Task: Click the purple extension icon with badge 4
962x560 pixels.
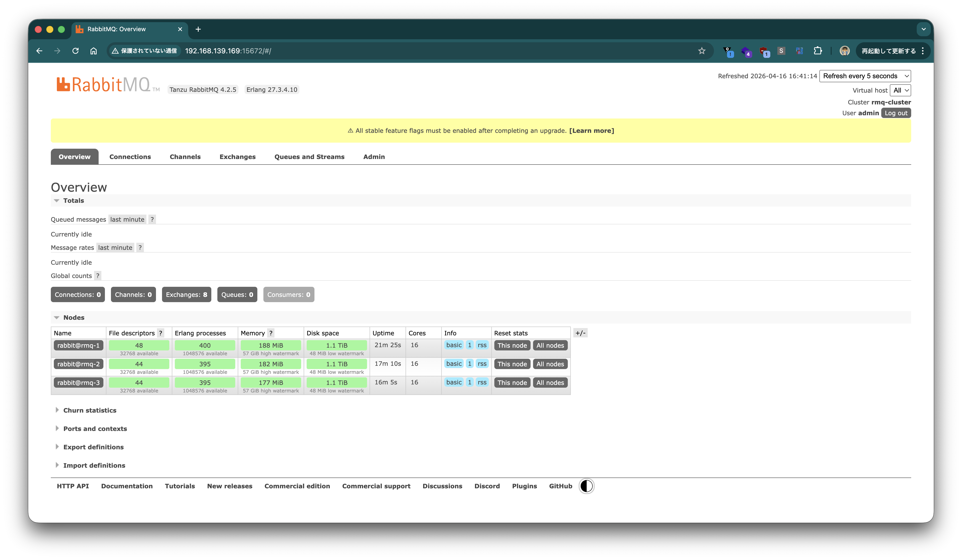Action: (746, 52)
